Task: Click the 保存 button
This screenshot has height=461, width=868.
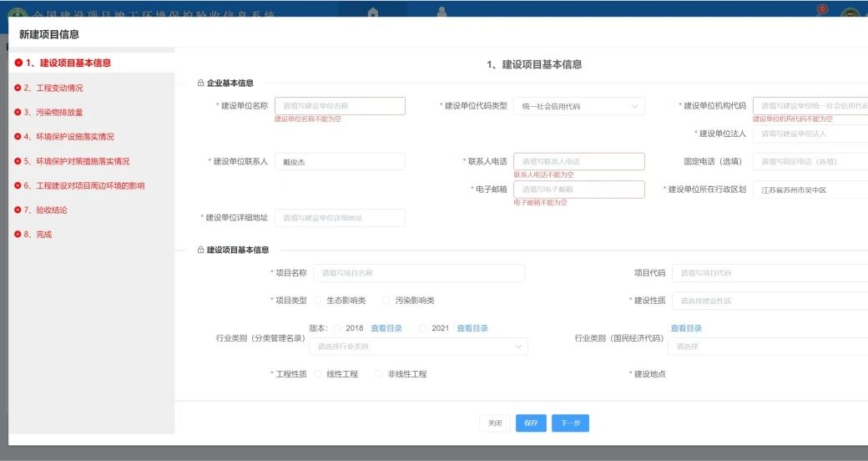Action: pyautogui.click(x=531, y=423)
